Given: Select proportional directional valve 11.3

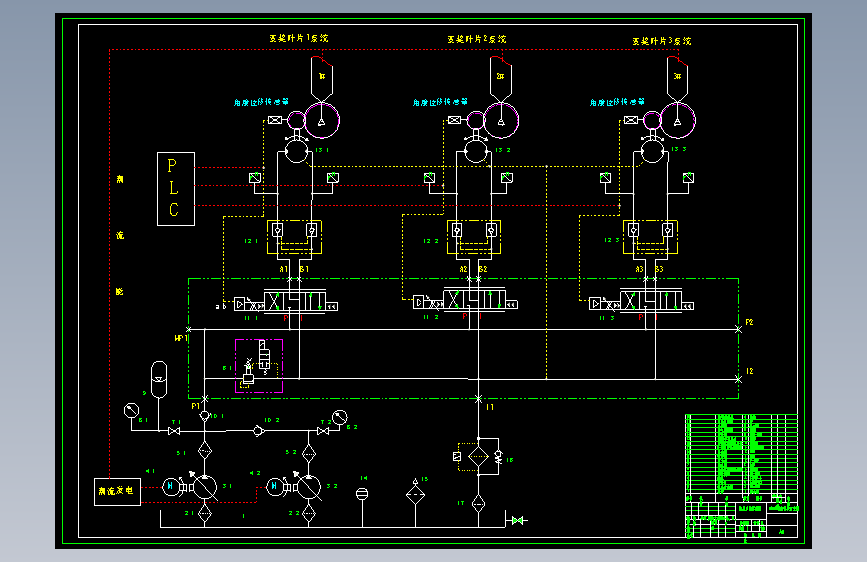Looking at the screenshot, I should coord(641,302).
